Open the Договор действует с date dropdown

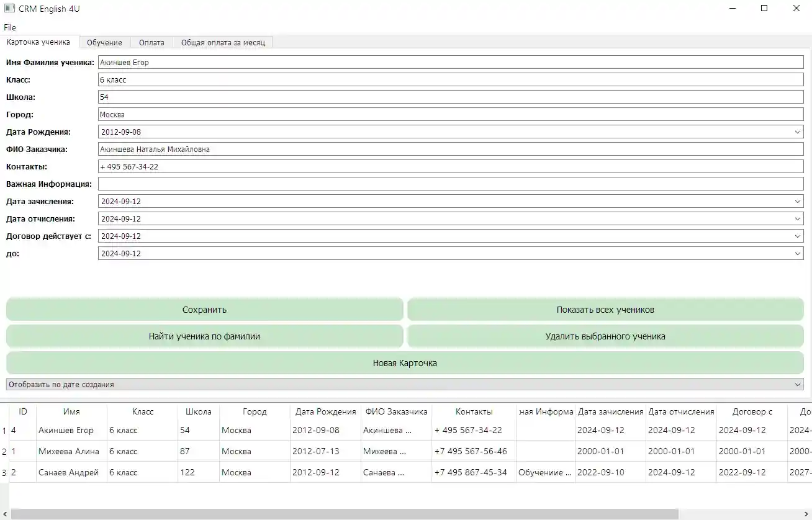[x=798, y=236]
